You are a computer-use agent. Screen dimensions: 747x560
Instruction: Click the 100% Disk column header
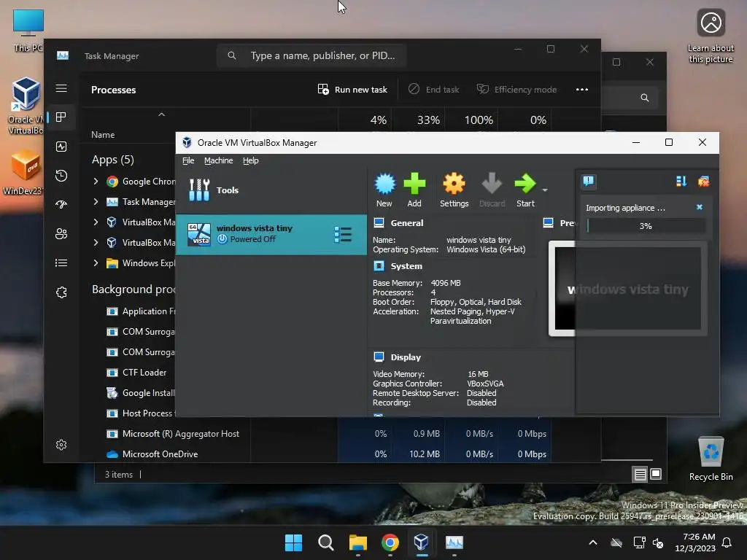[479, 120]
